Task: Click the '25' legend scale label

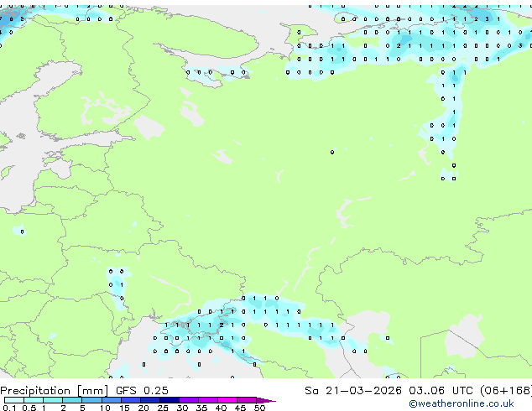Action: pos(163,408)
